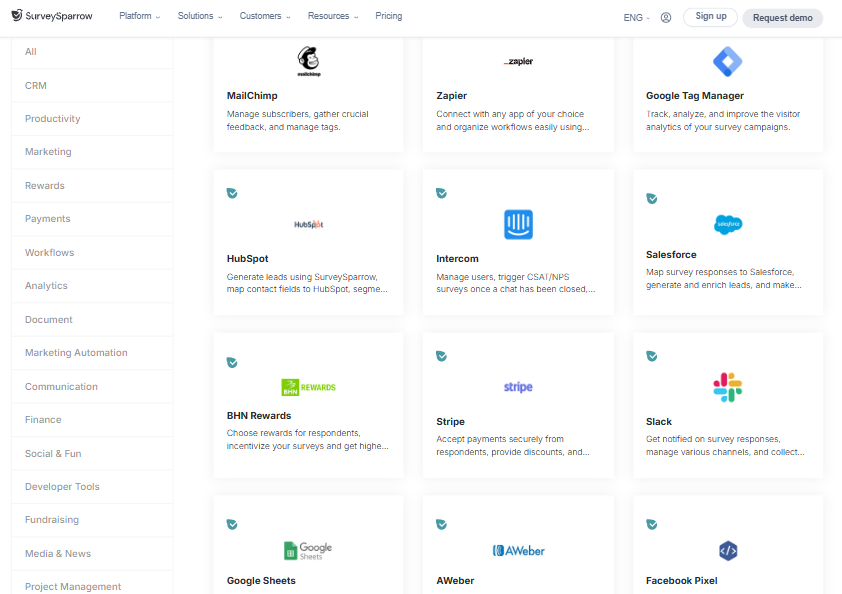Screen dimensions: 842x594
Task: Click the SurveySparrow logo
Action: click(52, 16)
